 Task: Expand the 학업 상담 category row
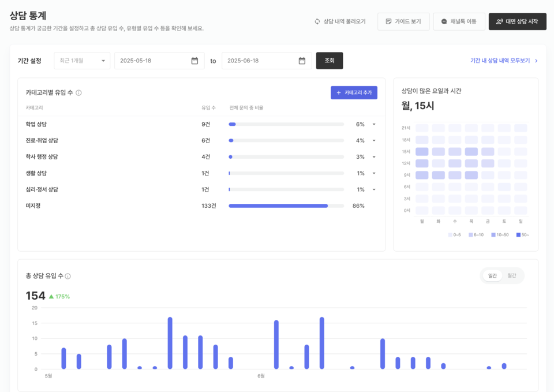coord(374,124)
